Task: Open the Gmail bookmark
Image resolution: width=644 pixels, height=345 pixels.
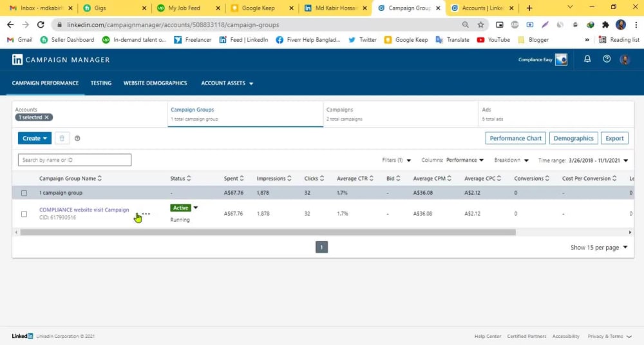Action: tap(20, 40)
